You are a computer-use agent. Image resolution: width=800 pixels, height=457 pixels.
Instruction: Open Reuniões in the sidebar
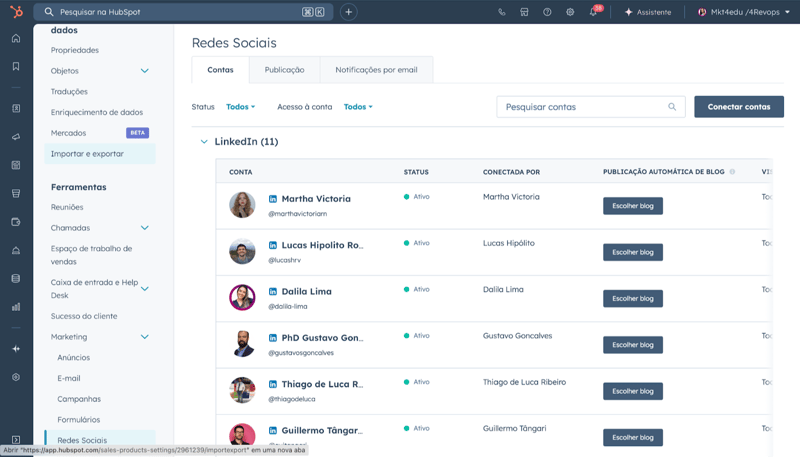(x=67, y=207)
